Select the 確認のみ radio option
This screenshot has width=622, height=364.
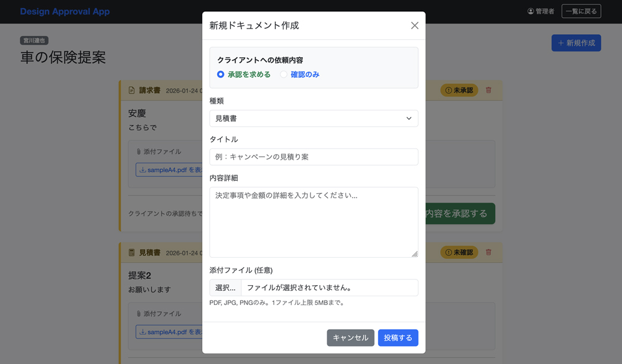(284, 74)
